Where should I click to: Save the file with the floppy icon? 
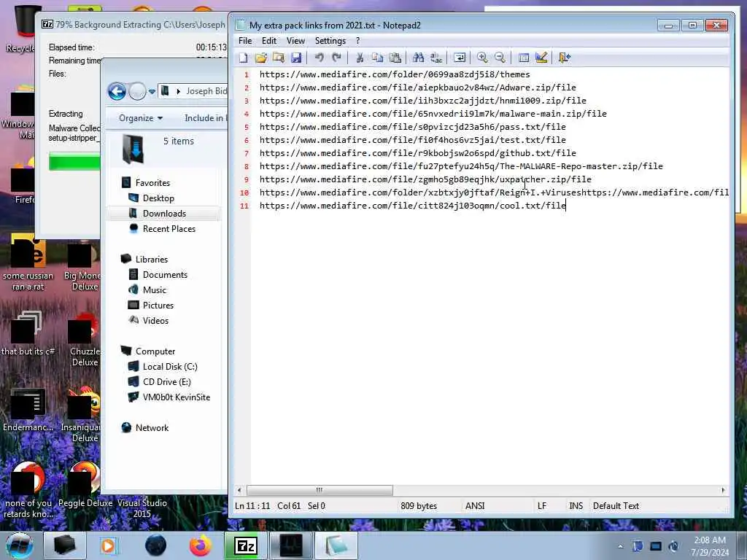[296, 58]
